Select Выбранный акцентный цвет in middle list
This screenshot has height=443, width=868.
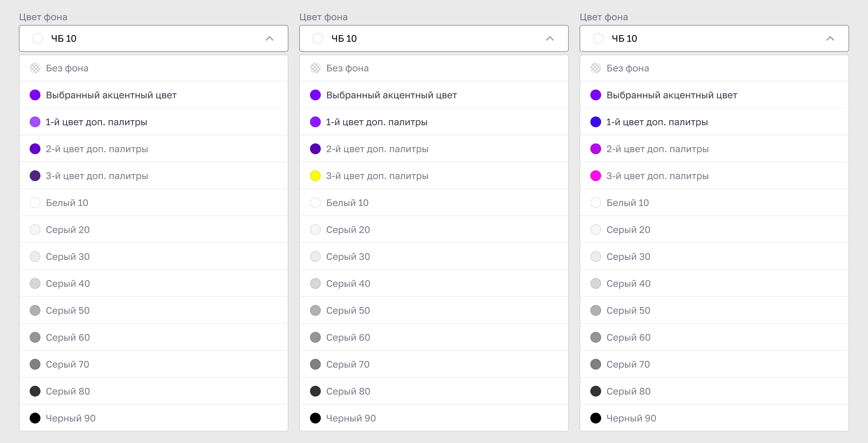coord(434,95)
